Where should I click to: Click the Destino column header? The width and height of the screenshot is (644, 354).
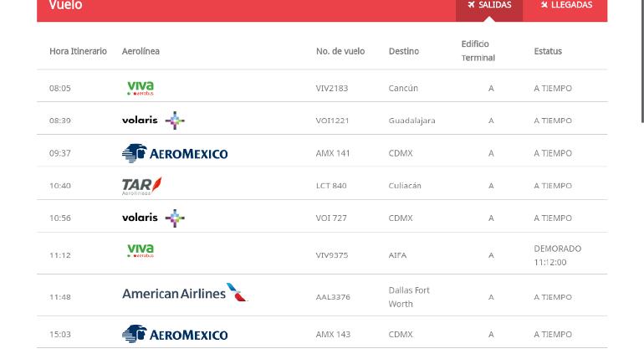click(404, 51)
